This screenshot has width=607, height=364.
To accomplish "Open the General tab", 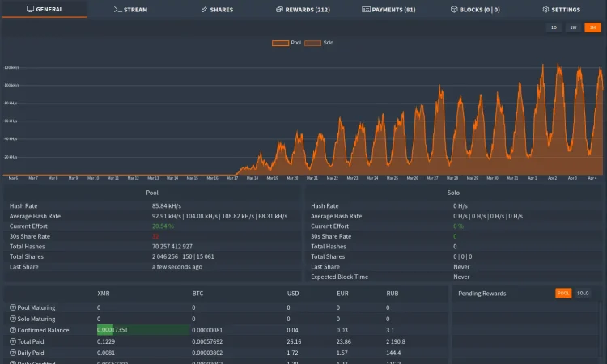I will click(45, 9).
